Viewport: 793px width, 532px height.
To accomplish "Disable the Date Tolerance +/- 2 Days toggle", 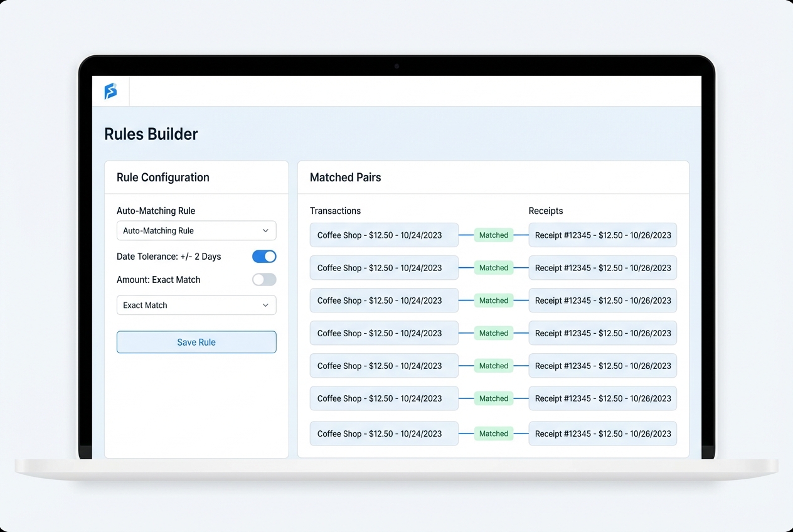I will (263, 256).
